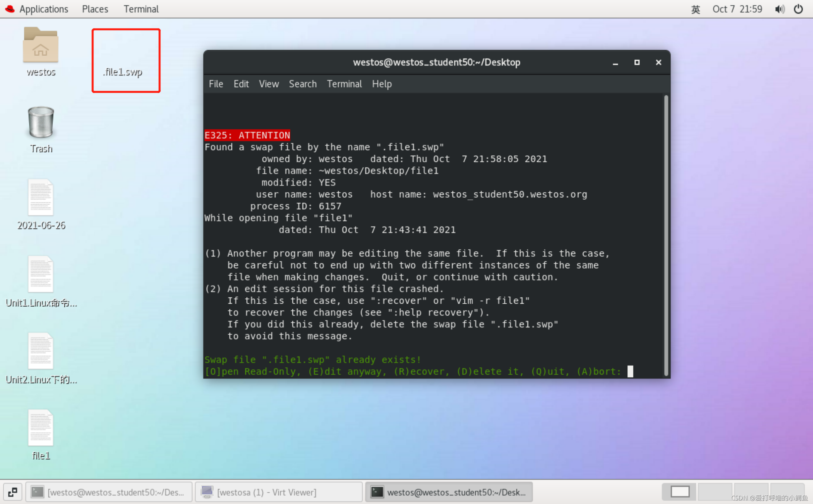The image size is (813, 504).
Task: Expand the Places menu
Action: pyautogui.click(x=95, y=9)
